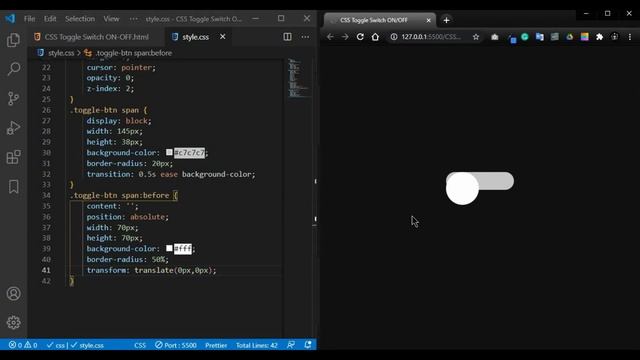Click the css check status bar item
This screenshot has width=640, height=360.
point(56,345)
